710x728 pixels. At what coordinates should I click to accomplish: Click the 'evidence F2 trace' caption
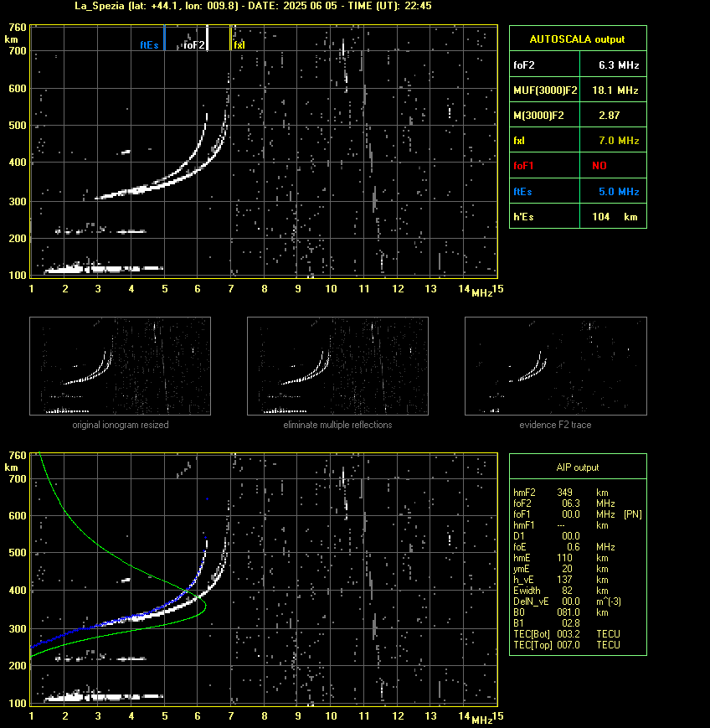click(555, 425)
